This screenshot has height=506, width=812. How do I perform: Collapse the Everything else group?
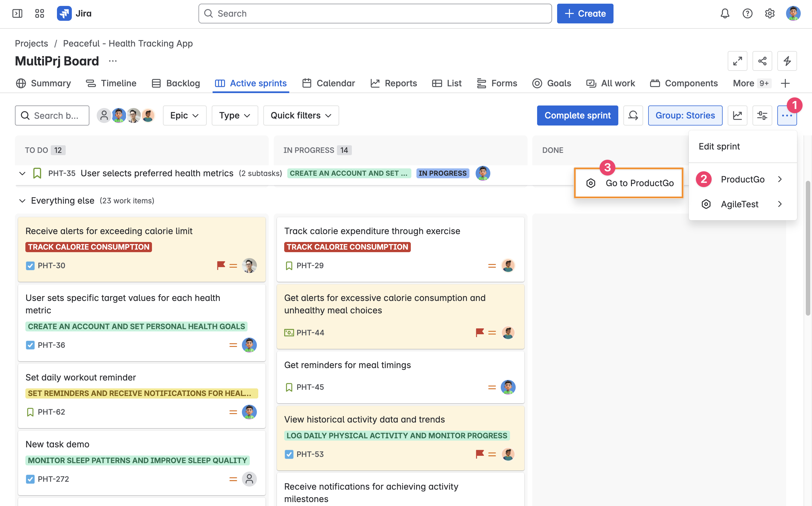coord(22,201)
